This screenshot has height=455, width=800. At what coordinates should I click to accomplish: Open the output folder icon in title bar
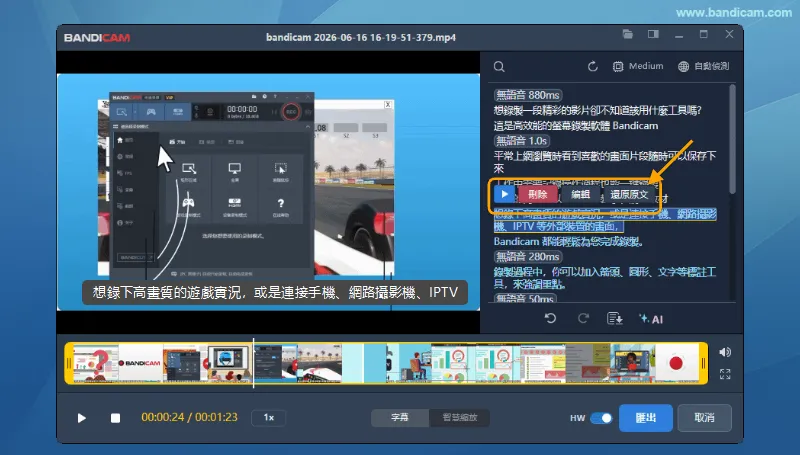coord(628,34)
